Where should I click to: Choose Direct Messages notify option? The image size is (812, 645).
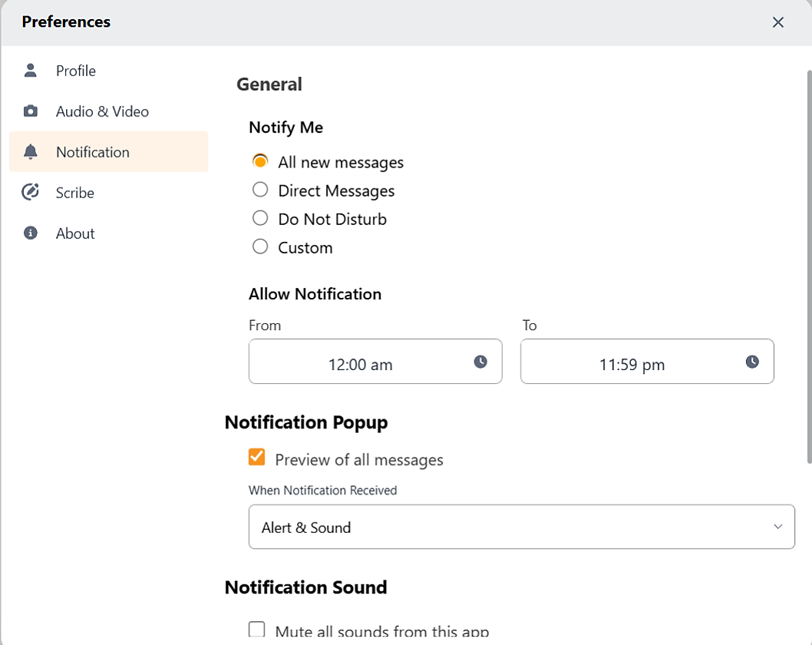click(260, 190)
